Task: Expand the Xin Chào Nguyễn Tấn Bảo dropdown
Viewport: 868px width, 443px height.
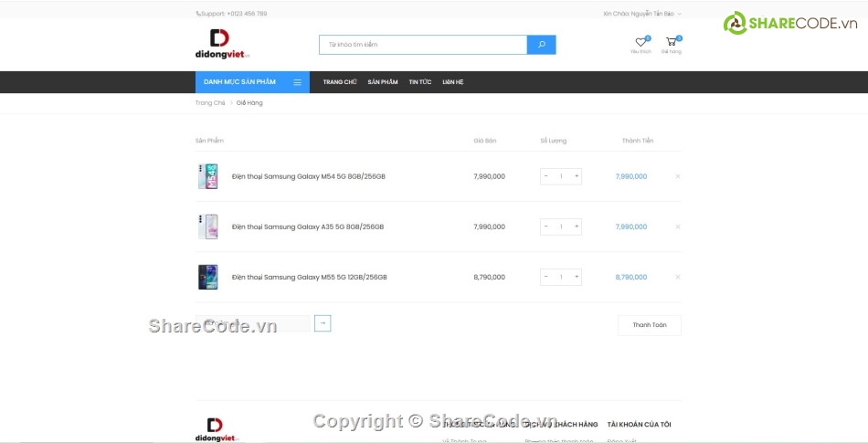Action: pos(642,14)
